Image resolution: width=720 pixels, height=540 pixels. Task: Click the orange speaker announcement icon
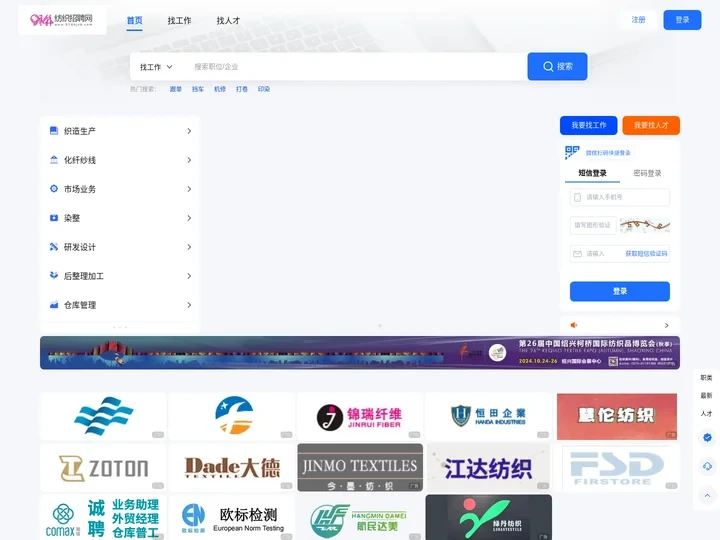coord(574,325)
